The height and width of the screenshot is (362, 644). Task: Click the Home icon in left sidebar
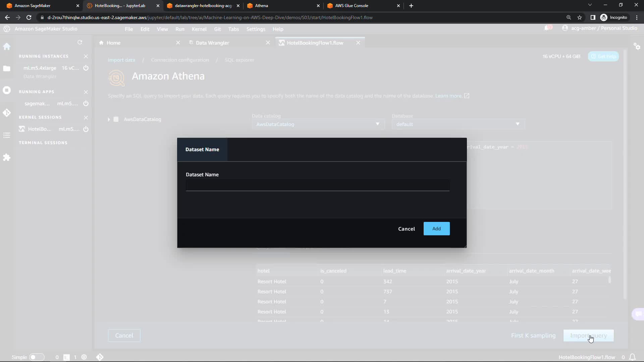(7, 47)
